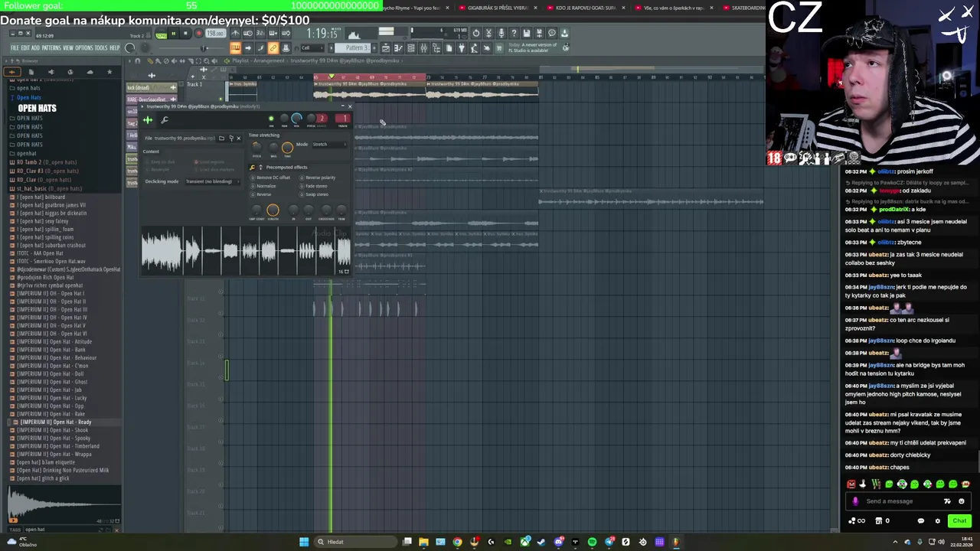
Task: Click the plugin picker plug icon
Action: [x=462, y=48]
